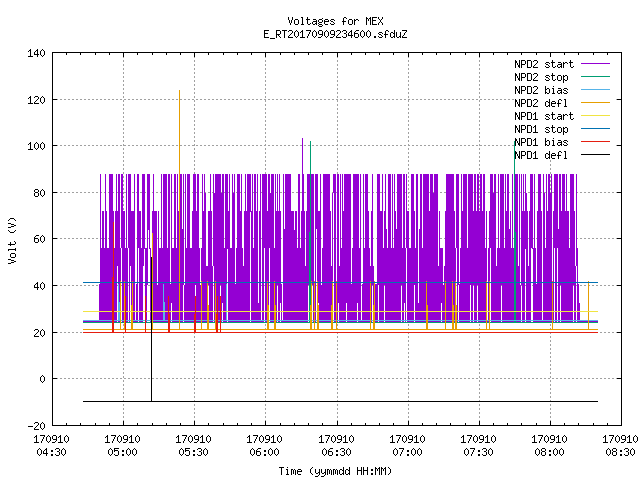Click the chart title Voltages for MEX

click(335, 21)
